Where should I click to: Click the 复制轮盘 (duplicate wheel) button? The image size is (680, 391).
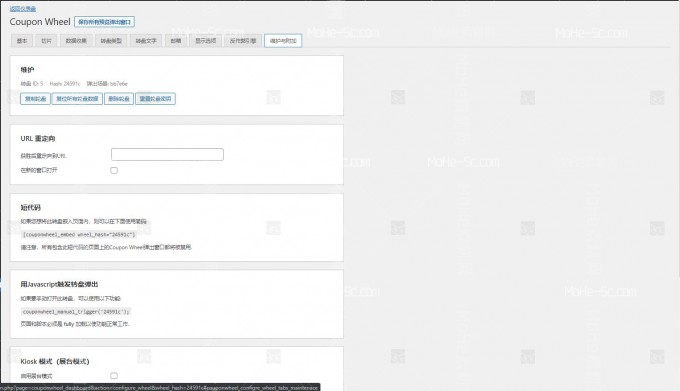click(36, 99)
